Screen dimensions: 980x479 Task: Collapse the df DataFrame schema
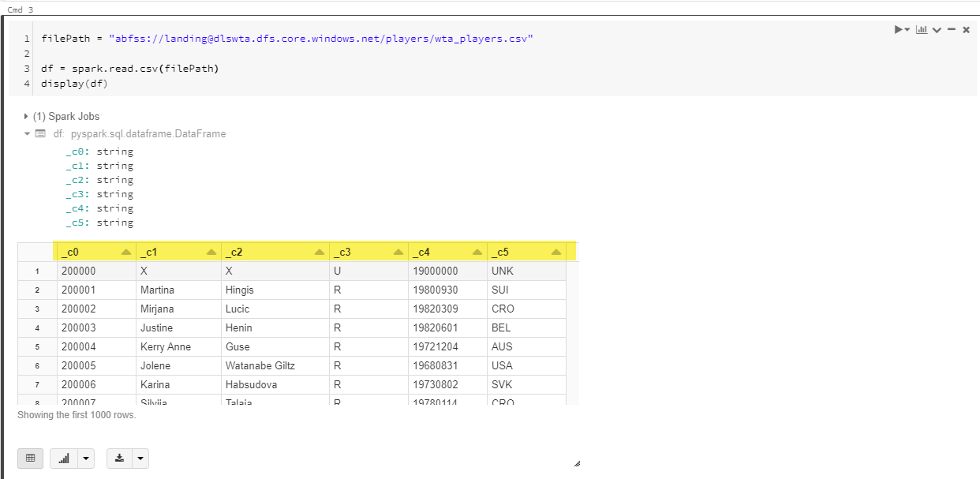tap(27, 134)
